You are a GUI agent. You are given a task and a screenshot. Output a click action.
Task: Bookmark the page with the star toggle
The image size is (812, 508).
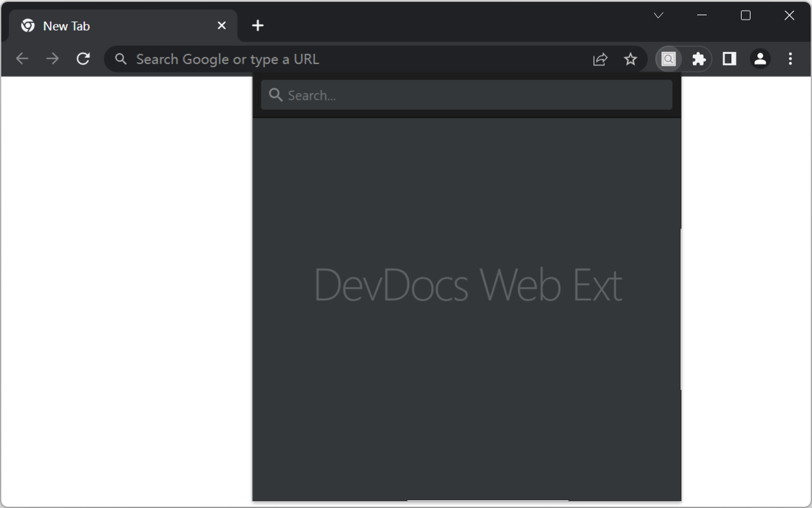[x=631, y=58]
